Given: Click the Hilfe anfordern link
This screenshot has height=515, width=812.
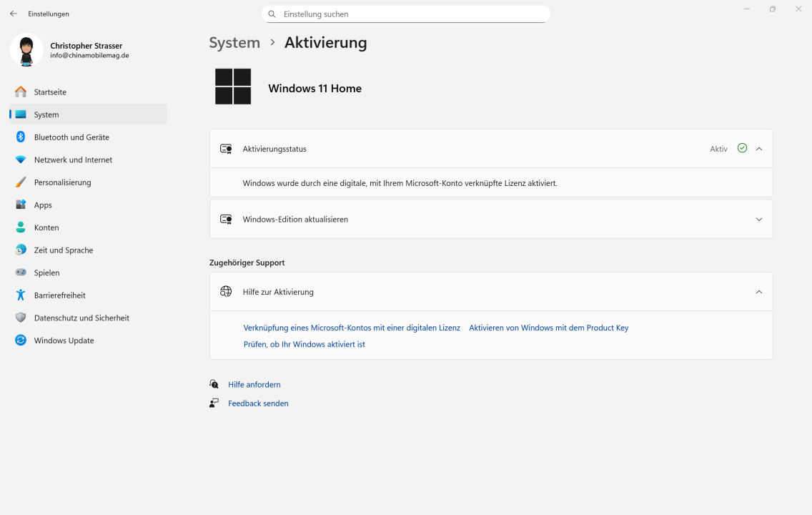Looking at the screenshot, I should (x=254, y=384).
